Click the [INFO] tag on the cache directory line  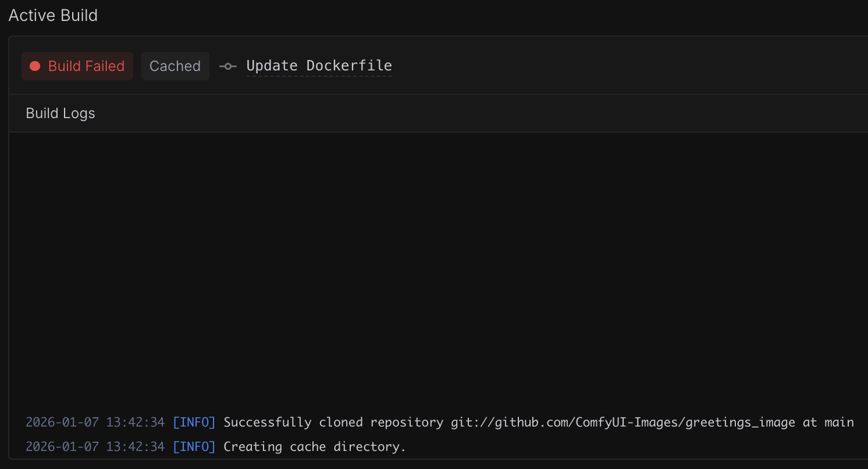(194, 446)
